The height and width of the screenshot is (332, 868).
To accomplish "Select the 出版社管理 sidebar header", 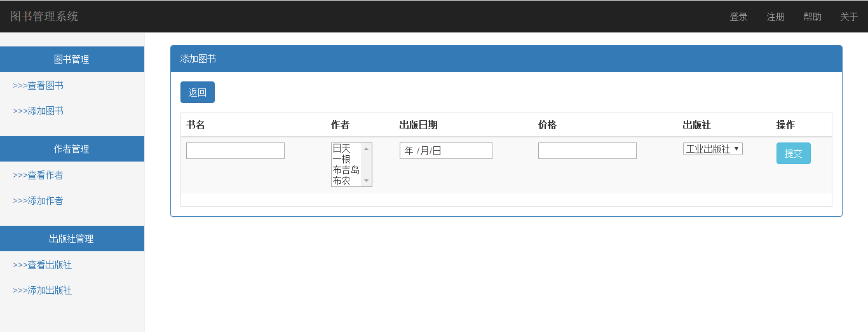I will [x=72, y=239].
